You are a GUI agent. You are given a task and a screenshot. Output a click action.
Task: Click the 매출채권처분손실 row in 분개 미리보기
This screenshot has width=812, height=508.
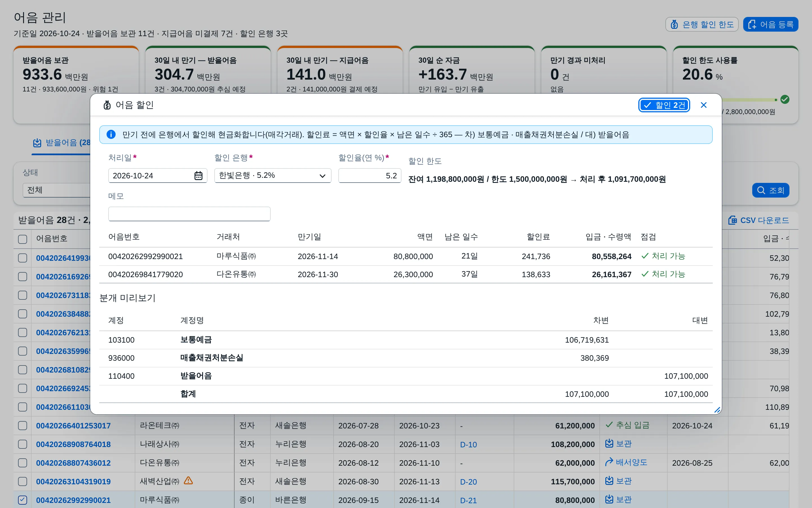pos(406,358)
